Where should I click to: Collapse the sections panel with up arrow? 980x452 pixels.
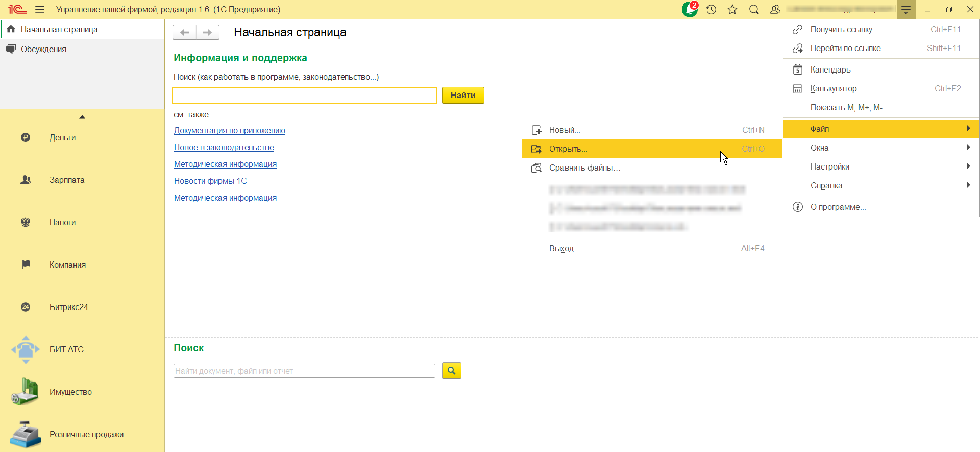(82, 117)
